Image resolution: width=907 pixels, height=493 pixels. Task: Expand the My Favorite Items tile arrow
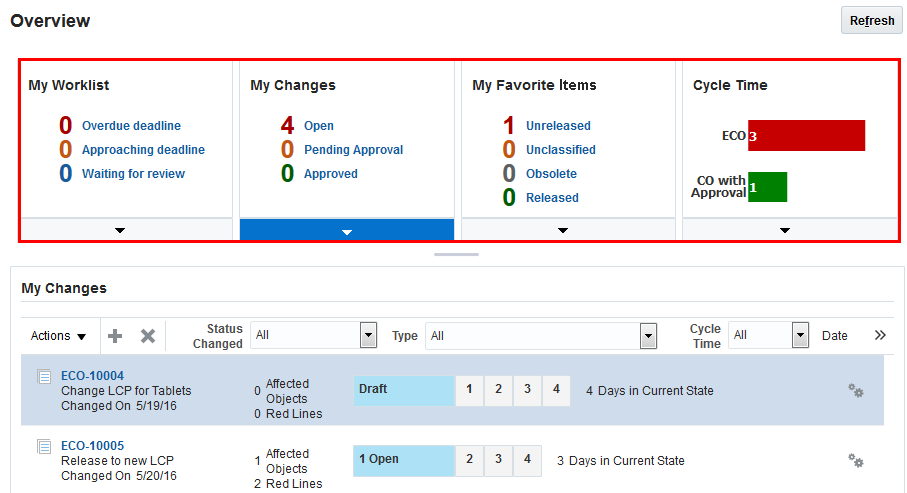tap(563, 231)
